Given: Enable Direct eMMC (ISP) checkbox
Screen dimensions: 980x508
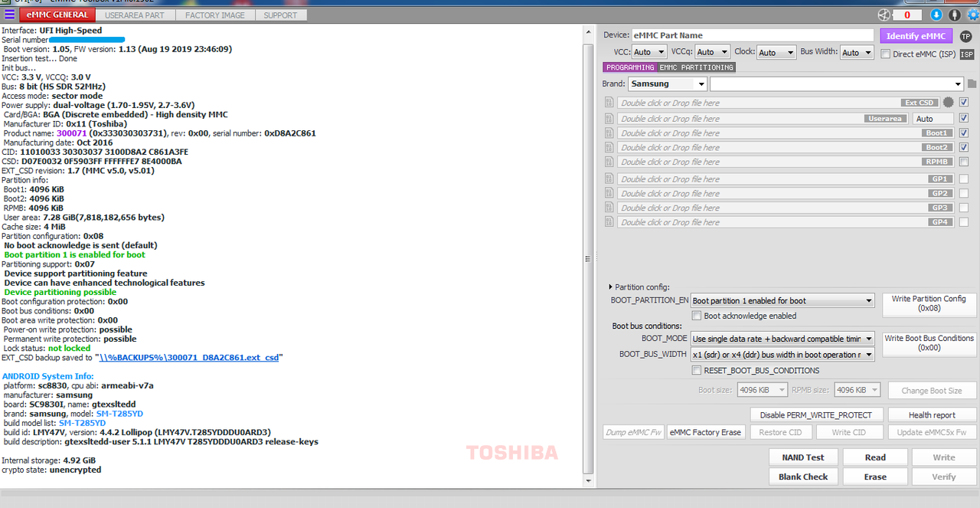Looking at the screenshot, I should [886, 54].
